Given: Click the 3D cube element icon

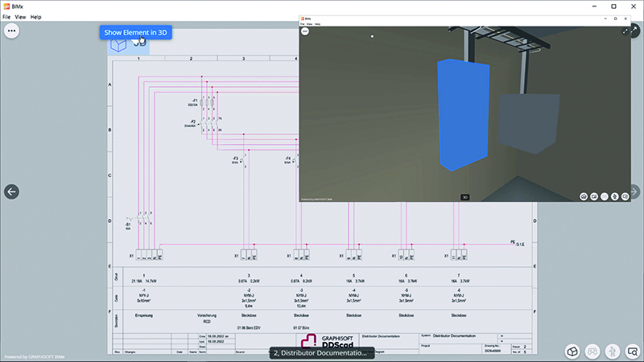Looking at the screenshot, I should [x=118, y=46].
